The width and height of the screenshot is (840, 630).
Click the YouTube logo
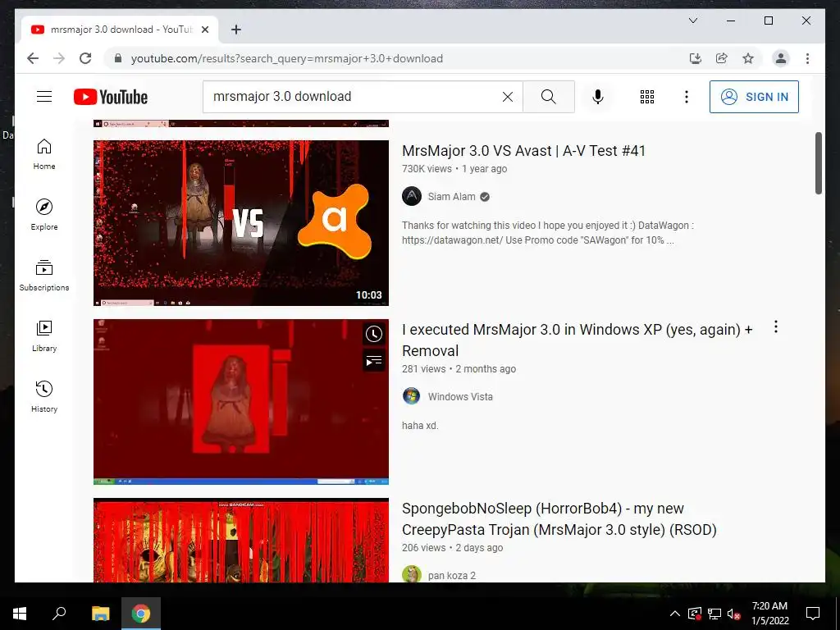point(111,97)
